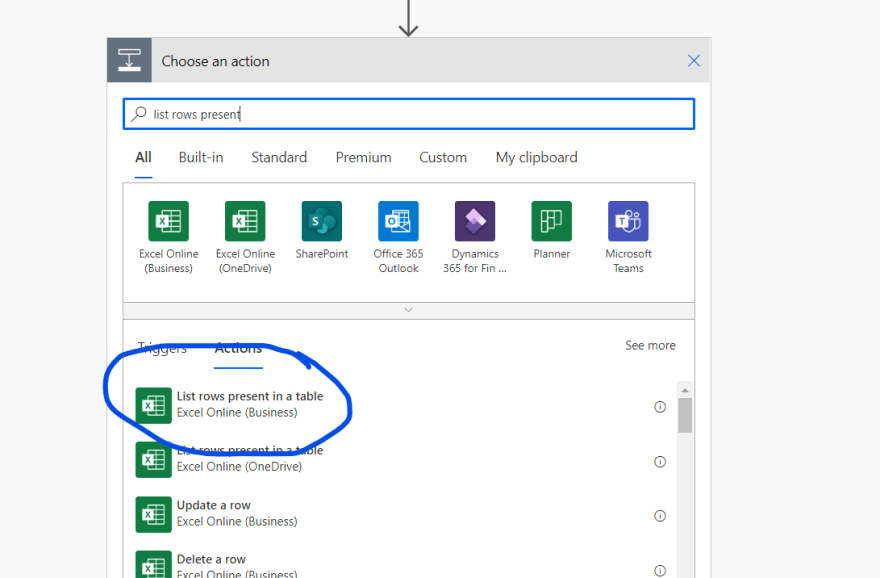Show info for Delete a row action
Viewport: 880px width, 578px height.
tap(660, 571)
